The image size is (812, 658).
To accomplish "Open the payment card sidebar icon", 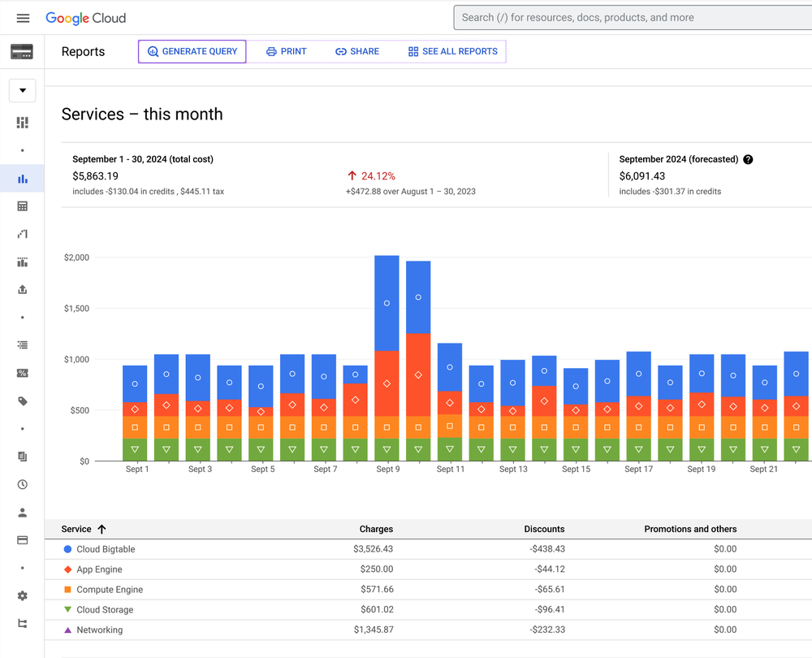I will click(22, 540).
